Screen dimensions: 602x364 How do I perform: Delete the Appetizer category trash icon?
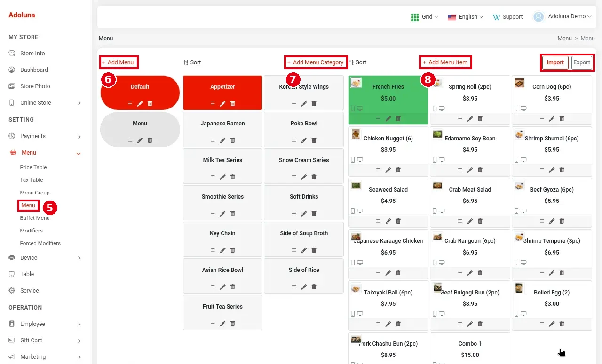tap(233, 104)
